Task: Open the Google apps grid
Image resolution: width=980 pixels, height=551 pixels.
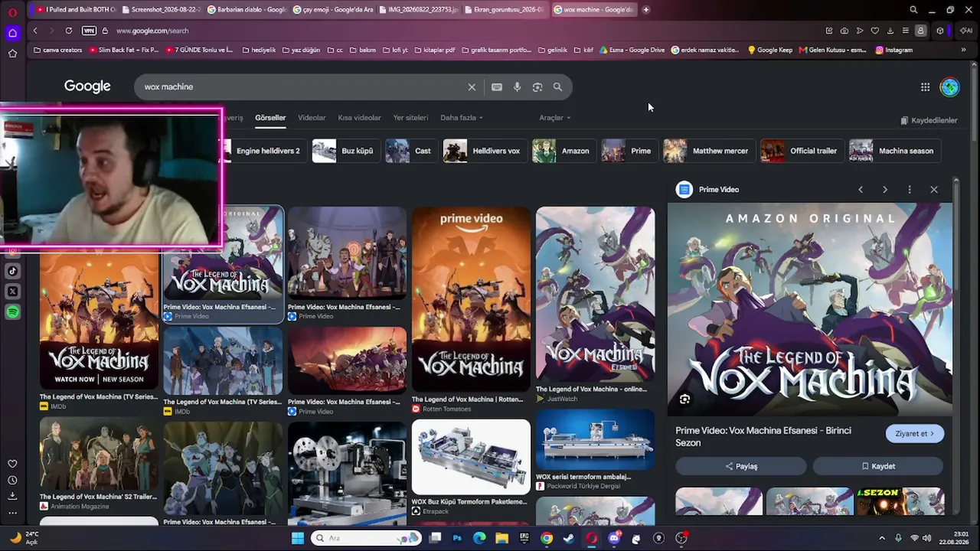Action: [x=925, y=87]
